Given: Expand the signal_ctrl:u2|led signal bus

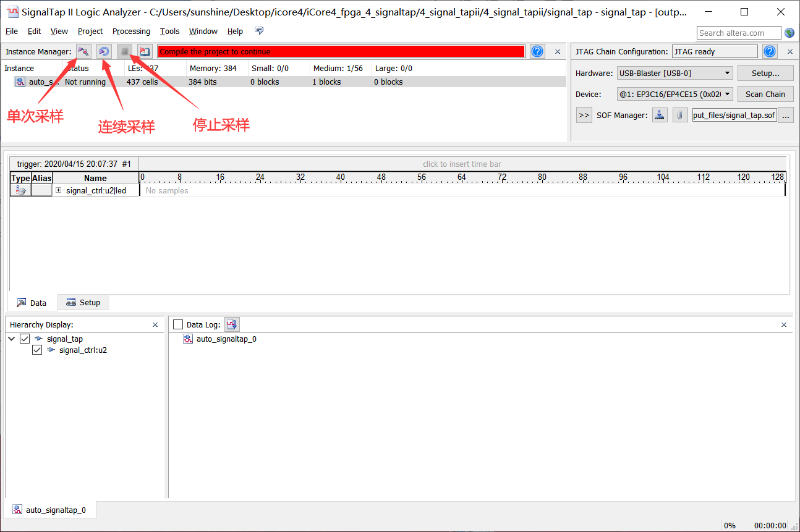Looking at the screenshot, I should (x=59, y=190).
